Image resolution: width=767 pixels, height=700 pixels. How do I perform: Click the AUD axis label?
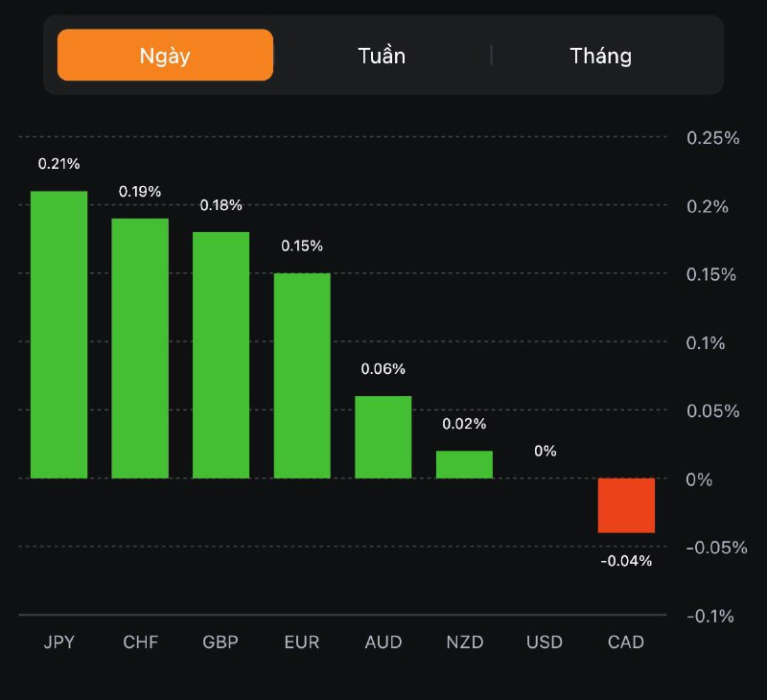[383, 642]
